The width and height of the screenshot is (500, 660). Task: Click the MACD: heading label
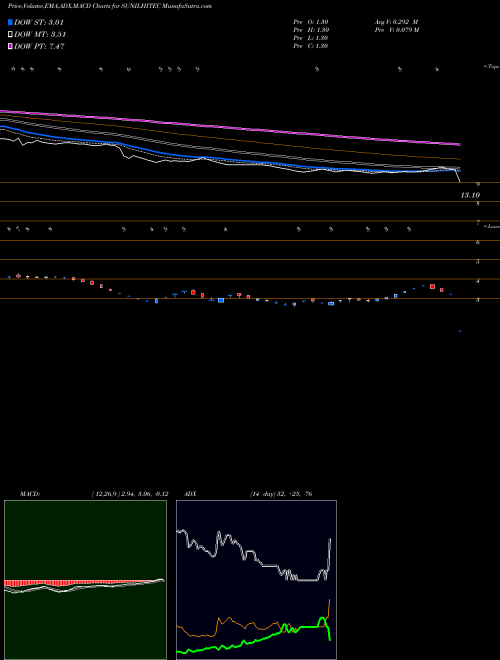click(x=30, y=494)
